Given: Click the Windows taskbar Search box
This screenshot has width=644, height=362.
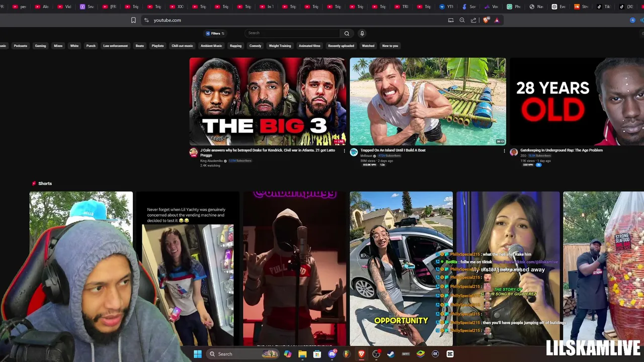Looking at the screenshot, I should click(243, 354).
